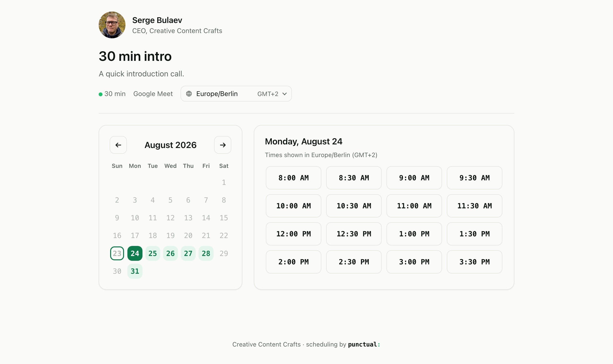Click disabled date 30 on calendar

tap(117, 271)
